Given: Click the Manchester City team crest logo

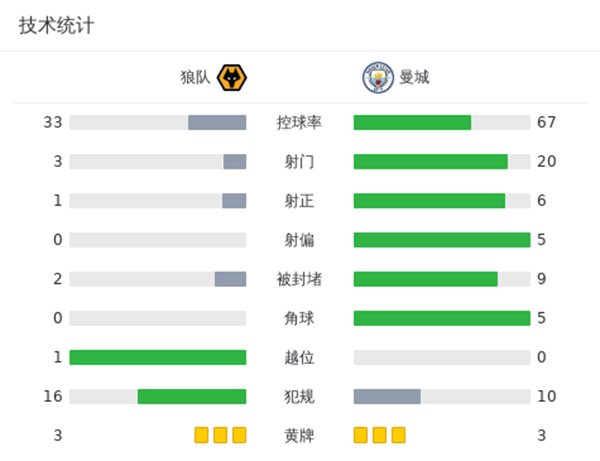Looking at the screenshot, I should pyautogui.click(x=377, y=78).
